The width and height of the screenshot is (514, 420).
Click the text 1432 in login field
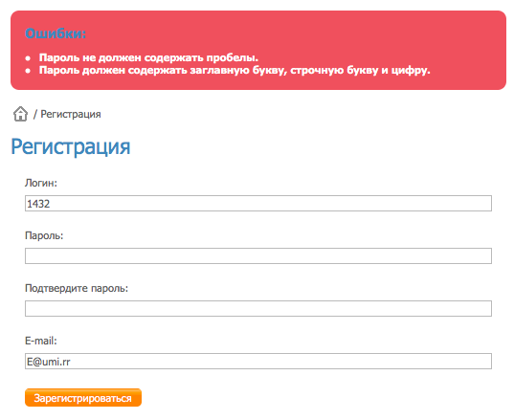(38, 204)
